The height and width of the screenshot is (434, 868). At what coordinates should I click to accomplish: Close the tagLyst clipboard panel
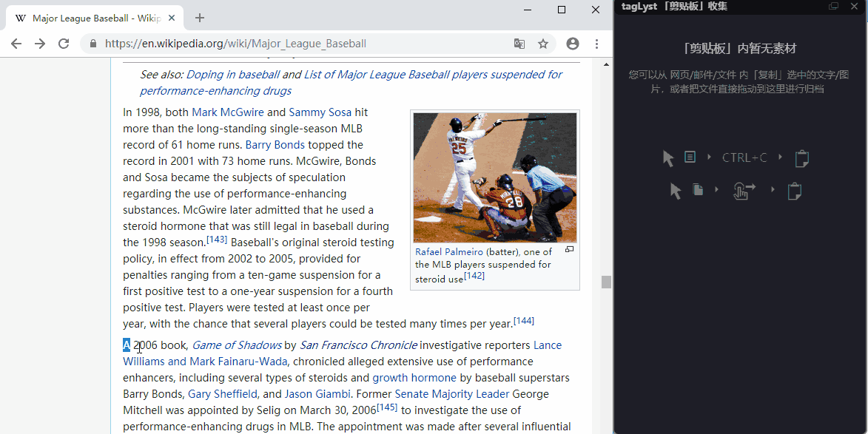(x=854, y=6)
